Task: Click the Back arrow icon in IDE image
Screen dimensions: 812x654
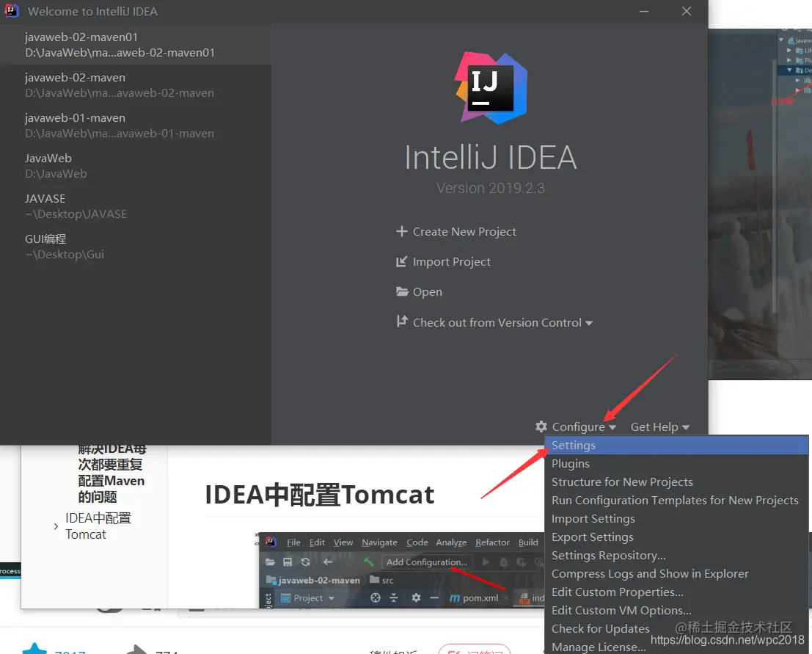Action: [x=328, y=562]
